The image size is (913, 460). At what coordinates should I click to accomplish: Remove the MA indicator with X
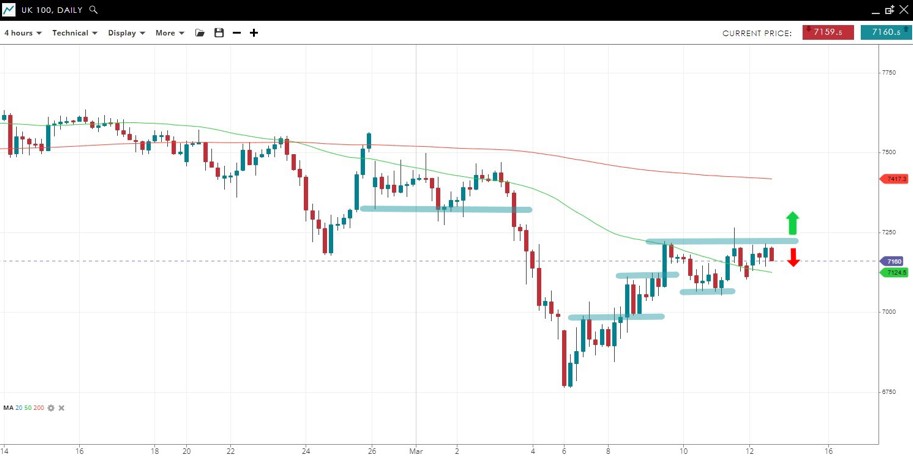click(61, 408)
